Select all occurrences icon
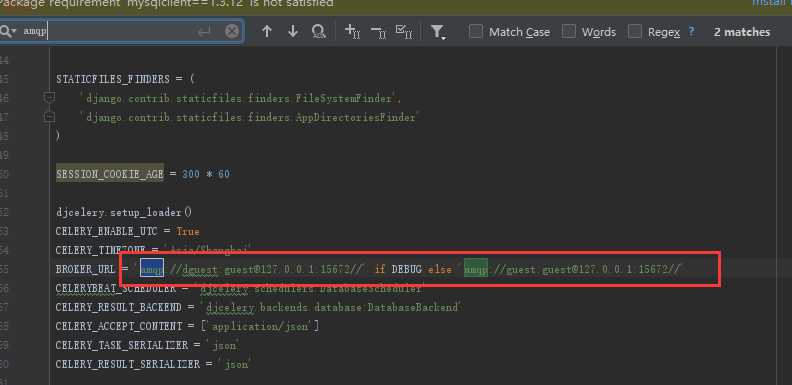The width and height of the screenshot is (792, 385). [x=404, y=31]
